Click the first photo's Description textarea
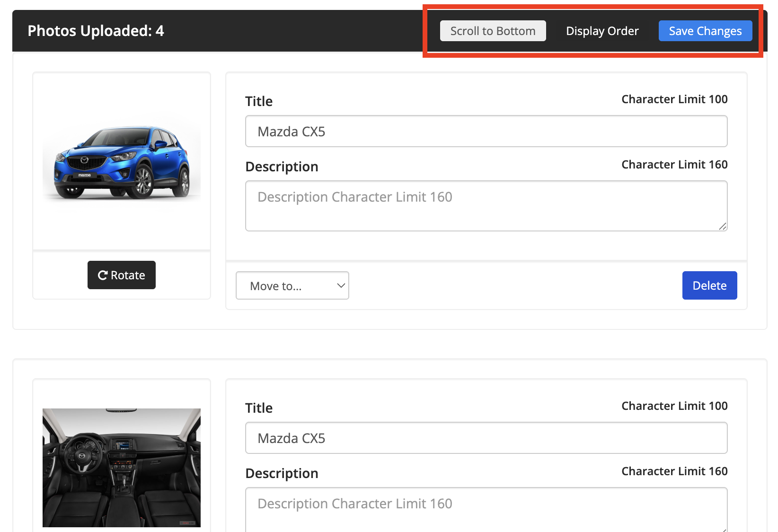The height and width of the screenshot is (532, 778). (x=486, y=206)
